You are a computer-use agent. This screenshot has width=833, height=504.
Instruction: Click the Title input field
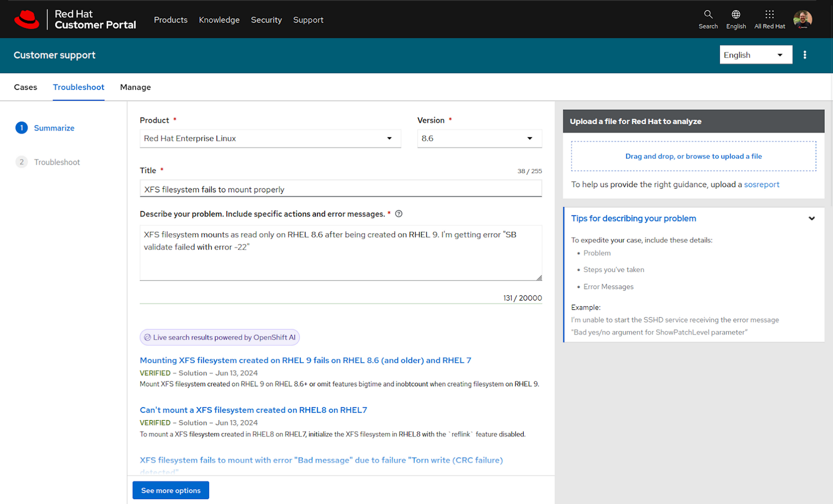click(x=340, y=189)
